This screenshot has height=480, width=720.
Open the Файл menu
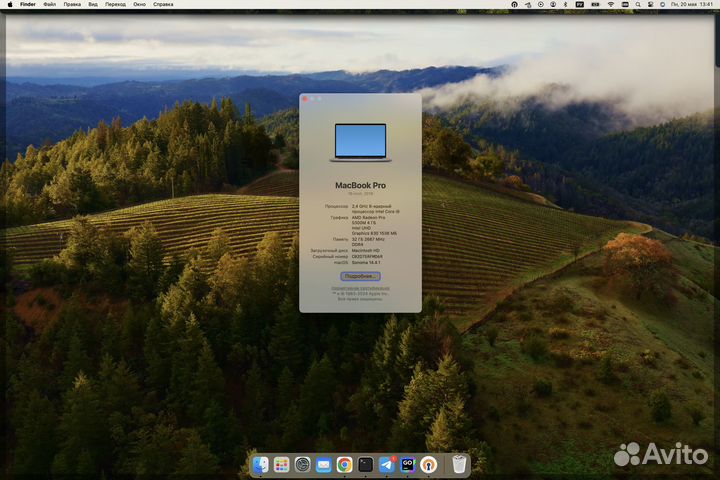pyautogui.click(x=50, y=4)
